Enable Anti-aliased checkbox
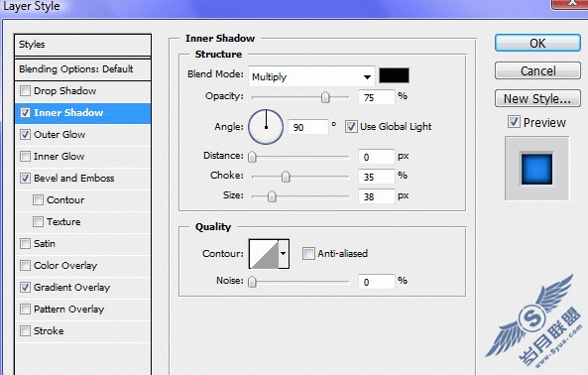The width and height of the screenshot is (588, 375). click(x=308, y=254)
